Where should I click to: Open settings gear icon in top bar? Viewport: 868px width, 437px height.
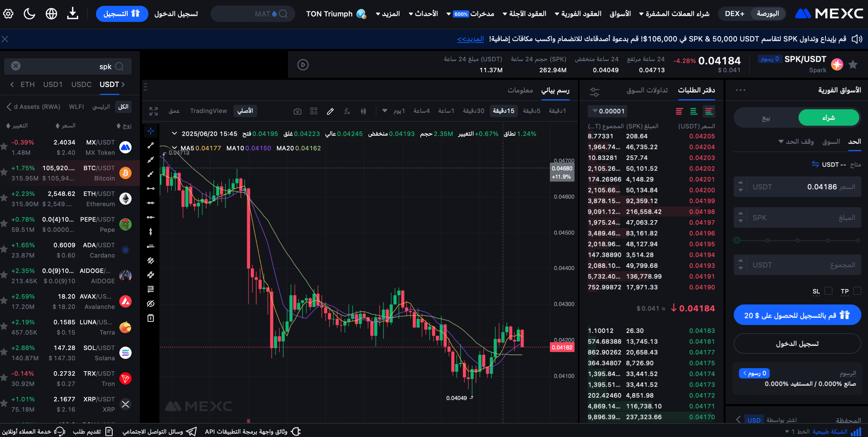pos(8,14)
